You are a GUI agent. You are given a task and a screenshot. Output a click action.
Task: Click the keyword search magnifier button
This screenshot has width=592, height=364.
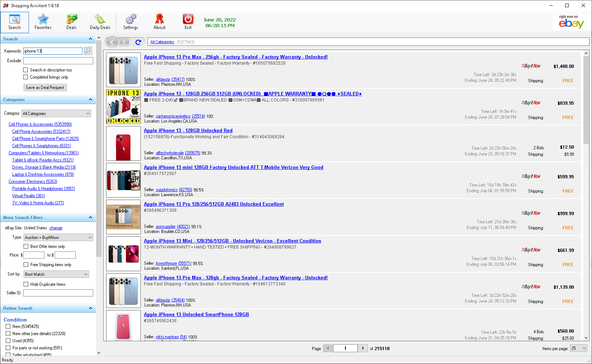point(88,51)
